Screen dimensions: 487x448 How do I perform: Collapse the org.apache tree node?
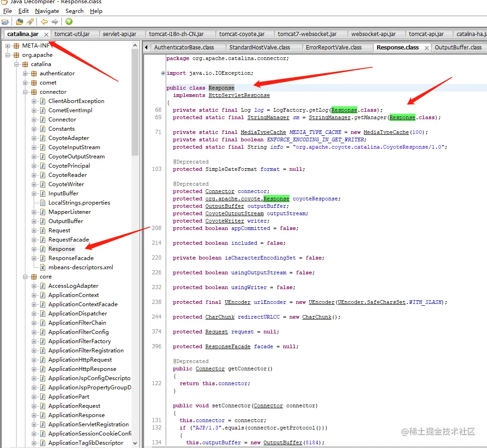(7, 55)
